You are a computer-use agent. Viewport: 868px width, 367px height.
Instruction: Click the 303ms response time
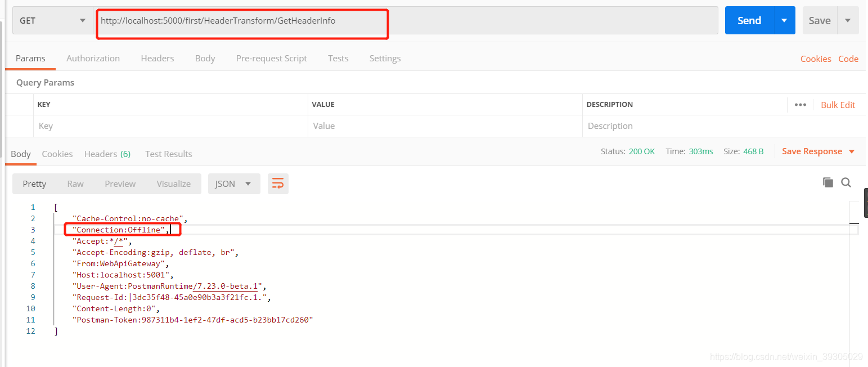coord(701,151)
